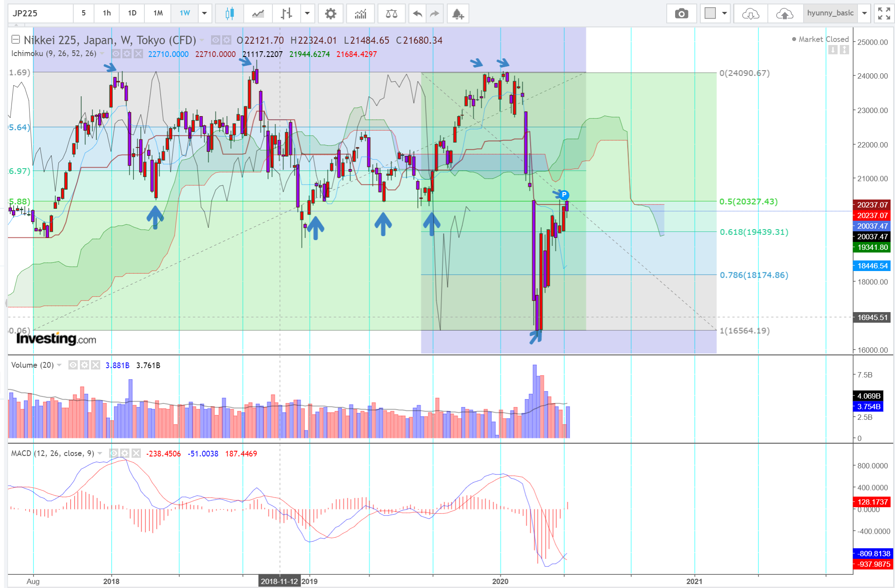Click the undo arrow in the toolbar
This screenshot has width=895, height=588.
tap(417, 14)
